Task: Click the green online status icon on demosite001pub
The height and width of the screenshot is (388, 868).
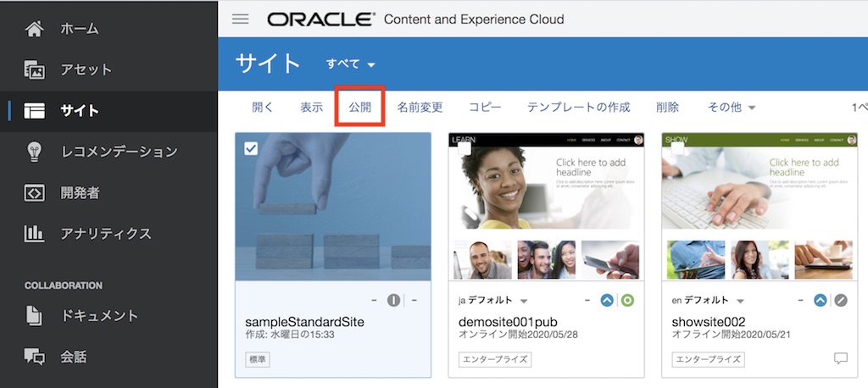Action: click(626, 300)
